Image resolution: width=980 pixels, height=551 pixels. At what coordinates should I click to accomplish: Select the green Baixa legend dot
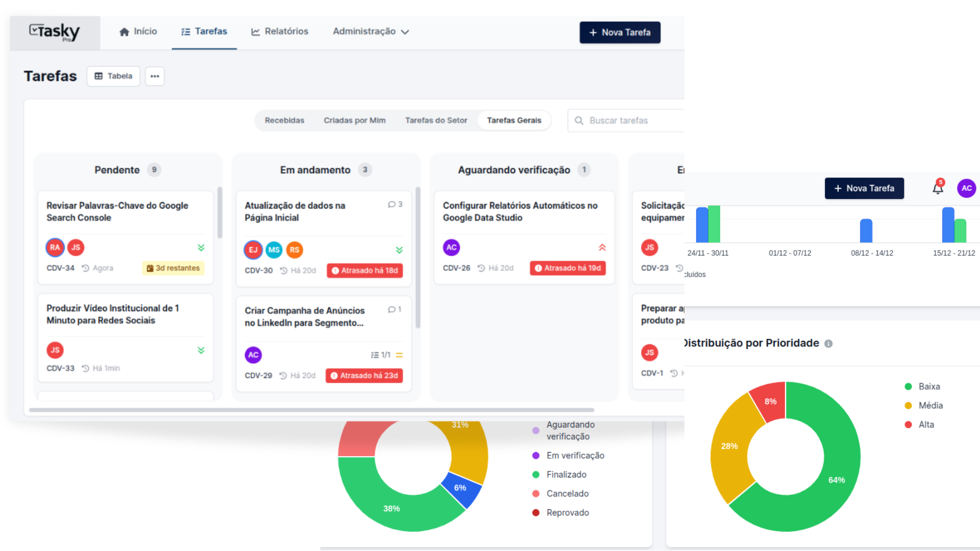point(908,386)
